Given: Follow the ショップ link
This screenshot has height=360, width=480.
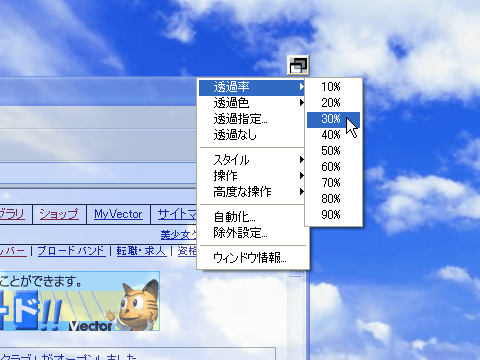Looking at the screenshot, I should 59,214.
